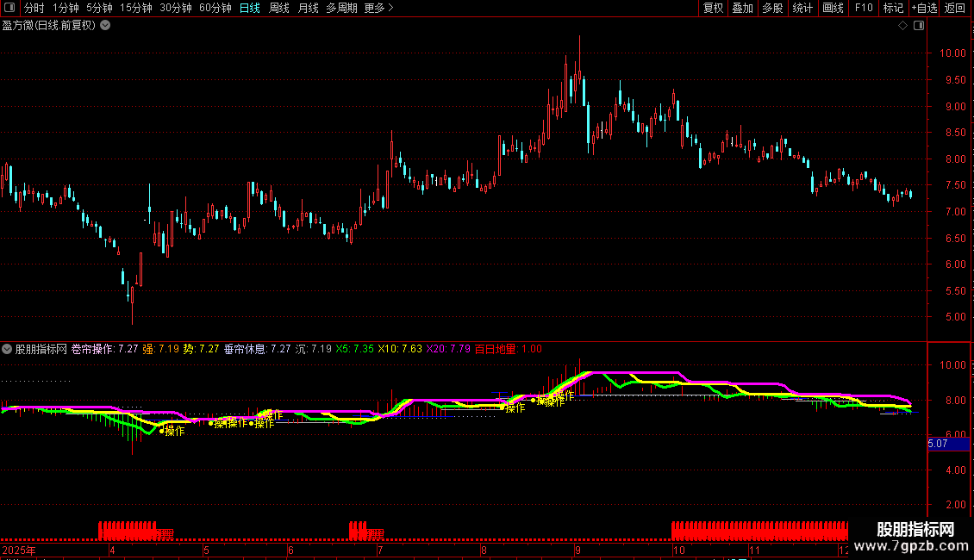
Task: Select the 60分钟 period
Action: 215,8
